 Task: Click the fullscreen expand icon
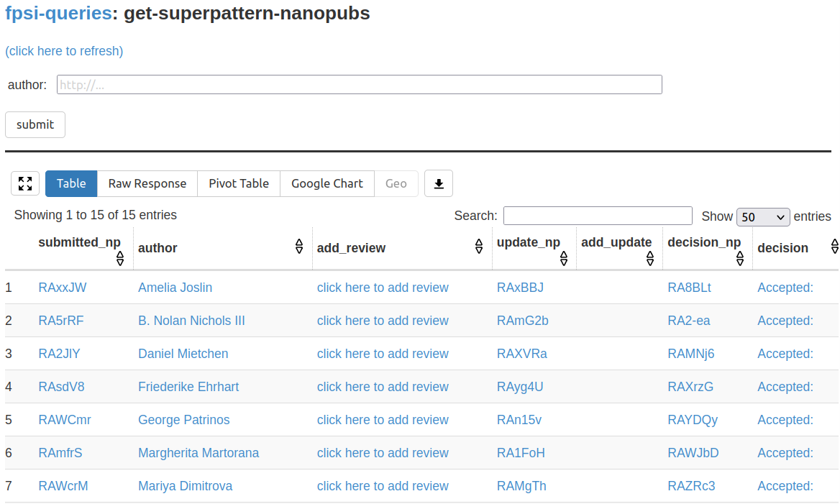coord(25,183)
